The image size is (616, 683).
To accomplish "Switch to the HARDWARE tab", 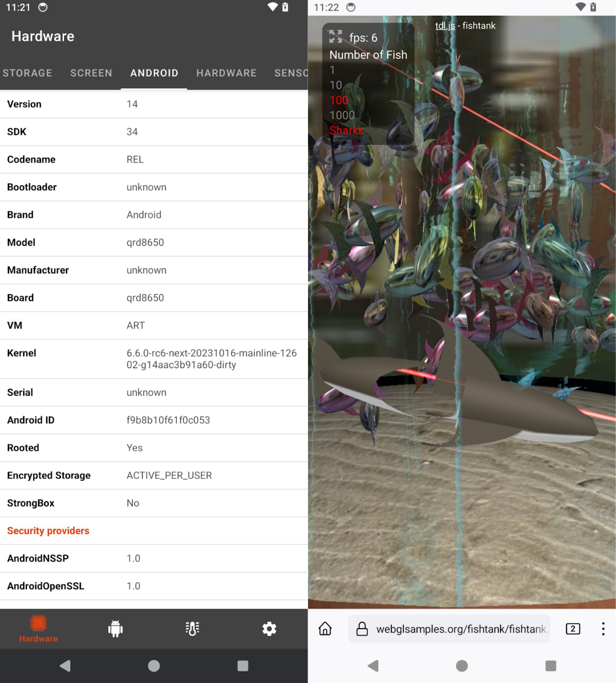I will click(x=226, y=73).
